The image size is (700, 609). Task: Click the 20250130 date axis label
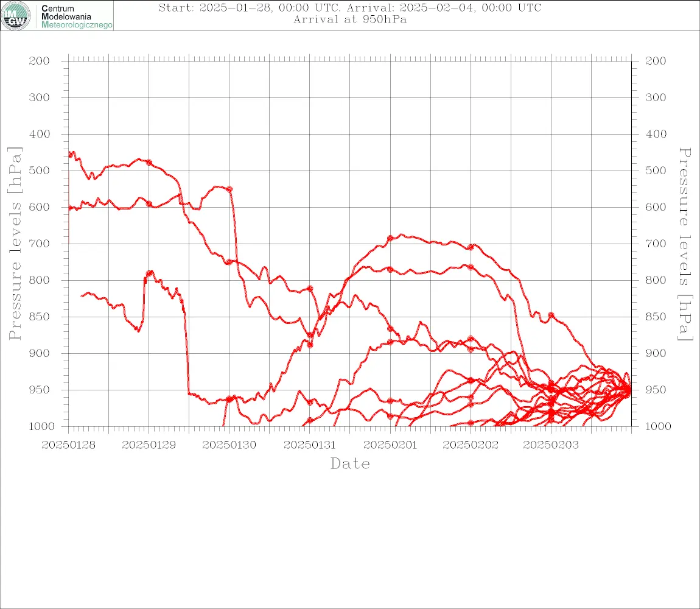[x=229, y=445]
